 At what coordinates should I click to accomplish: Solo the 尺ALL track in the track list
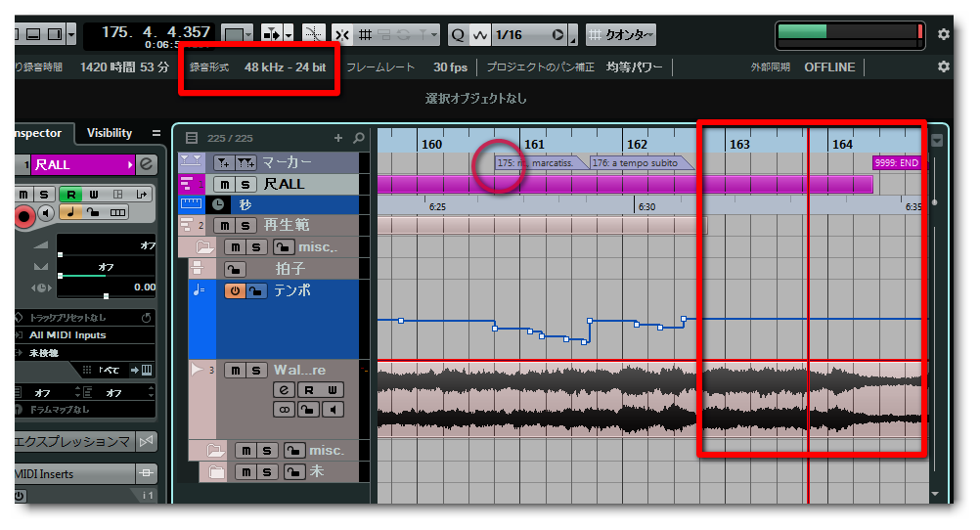245,185
